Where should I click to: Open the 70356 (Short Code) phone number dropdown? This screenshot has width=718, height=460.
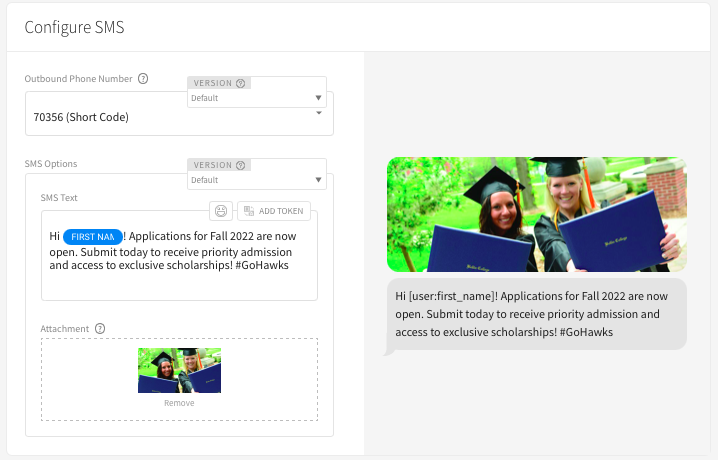click(x=179, y=117)
